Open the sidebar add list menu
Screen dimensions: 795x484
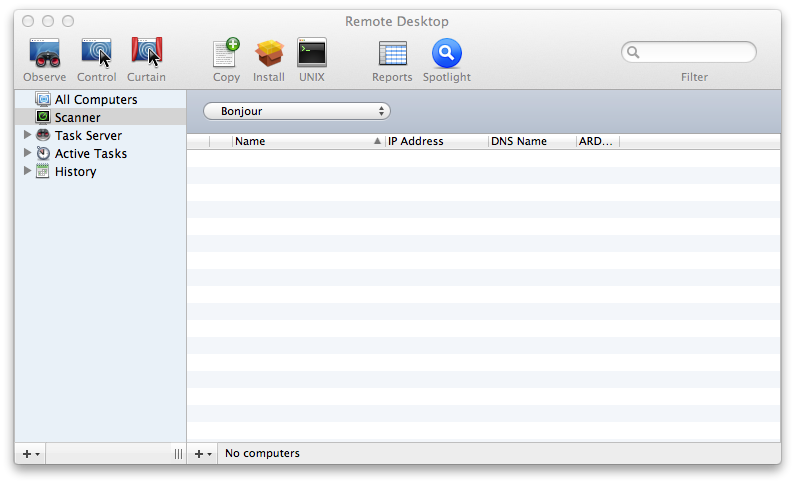31,454
